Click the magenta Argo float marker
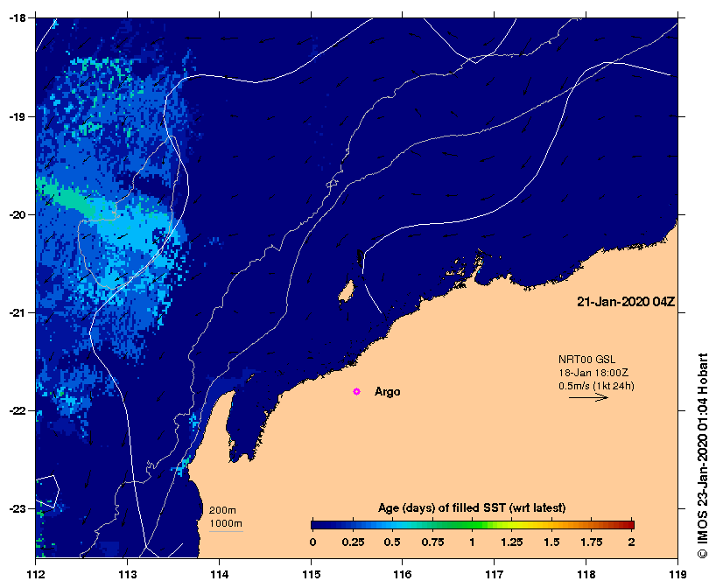716x588 pixels. point(356,391)
